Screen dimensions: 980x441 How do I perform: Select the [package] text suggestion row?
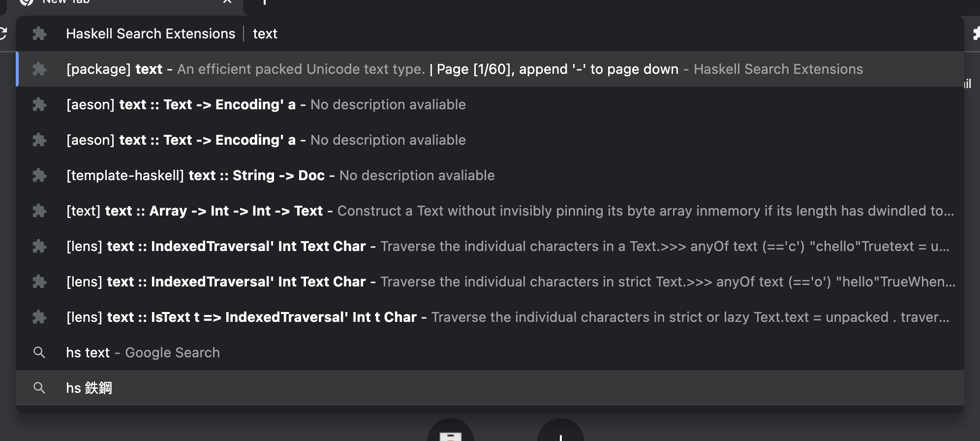(490, 69)
